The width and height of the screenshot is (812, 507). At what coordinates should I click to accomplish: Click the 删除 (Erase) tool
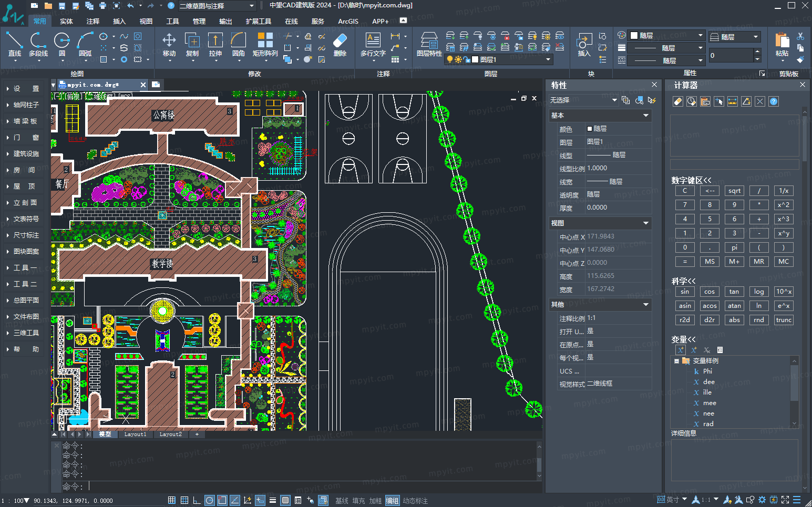340,45
